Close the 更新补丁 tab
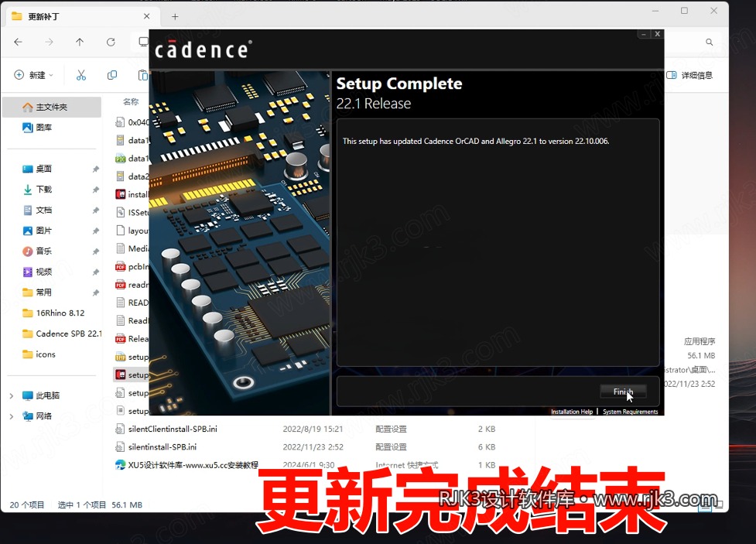The width and height of the screenshot is (756, 544). (146, 16)
